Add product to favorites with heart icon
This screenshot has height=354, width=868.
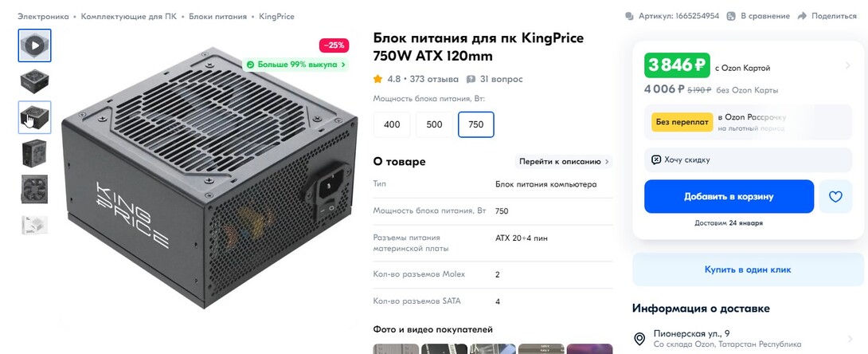point(835,197)
